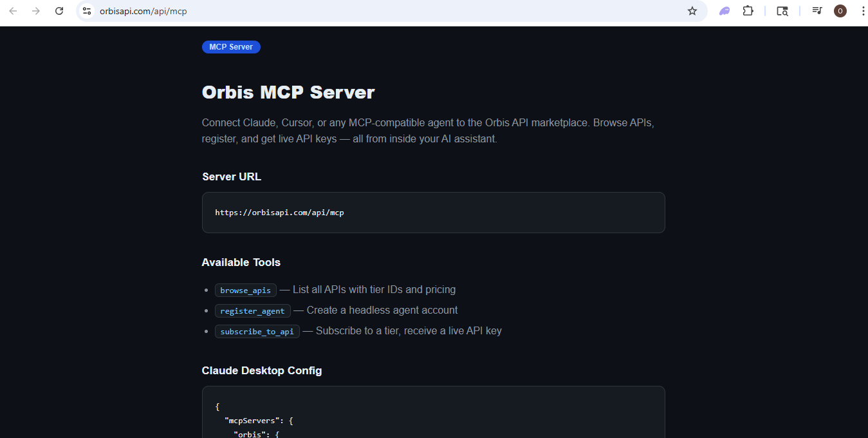Open the Chrome profile avatar menu
The height and width of the screenshot is (438, 868).
click(840, 10)
